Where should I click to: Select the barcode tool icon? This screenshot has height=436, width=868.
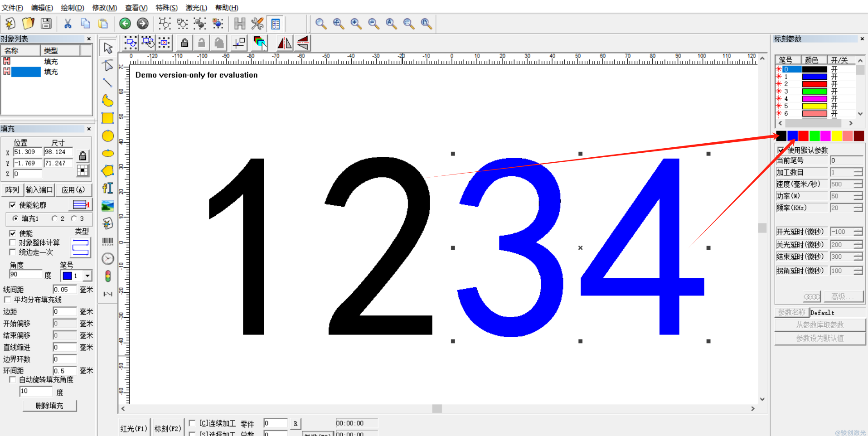click(108, 241)
